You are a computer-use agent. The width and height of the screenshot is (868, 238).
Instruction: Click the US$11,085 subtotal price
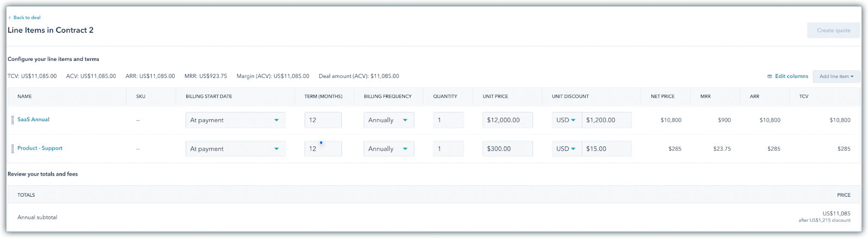pyautogui.click(x=837, y=214)
